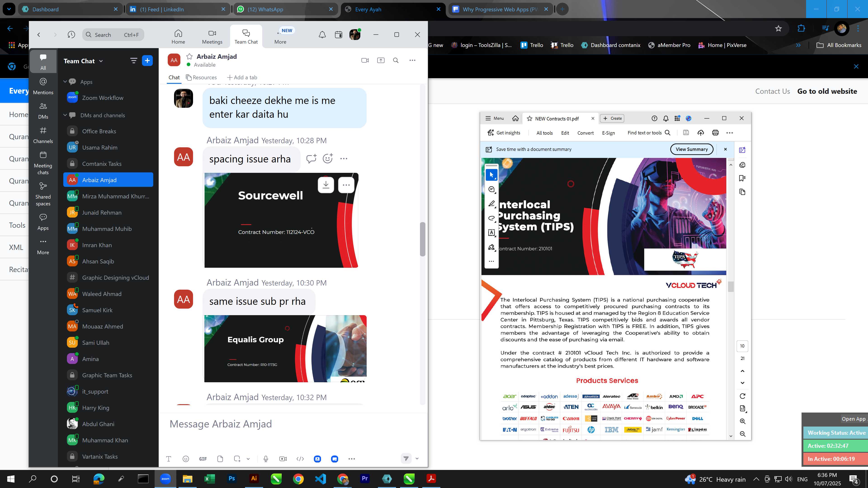Image resolution: width=868 pixels, height=488 pixels.
Task: Show hidden system tray icons
Action: click(756, 479)
